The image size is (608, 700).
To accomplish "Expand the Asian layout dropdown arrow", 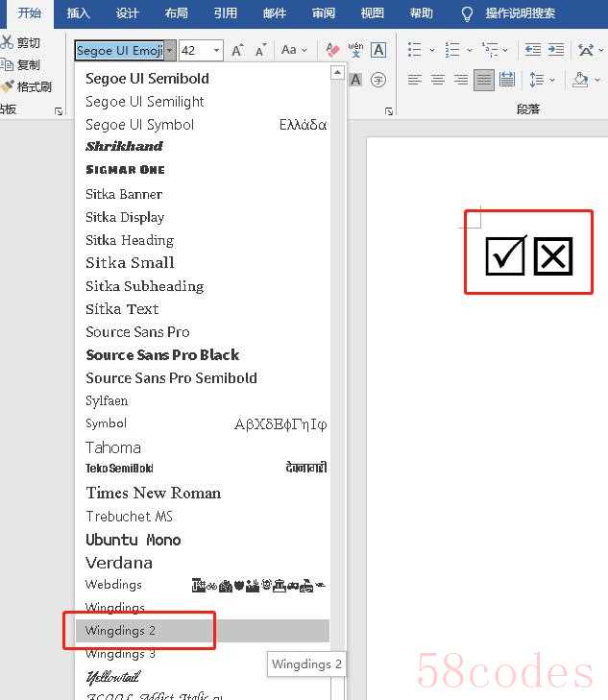I will [601, 50].
